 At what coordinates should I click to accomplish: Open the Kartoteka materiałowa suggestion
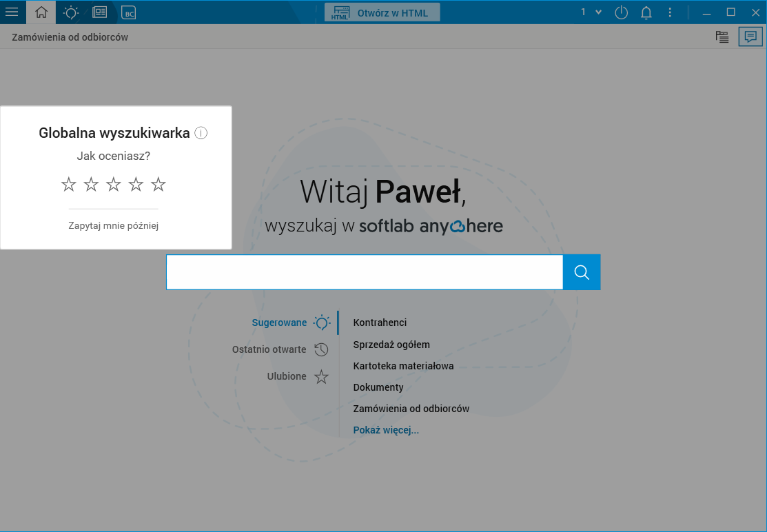click(404, 366)
